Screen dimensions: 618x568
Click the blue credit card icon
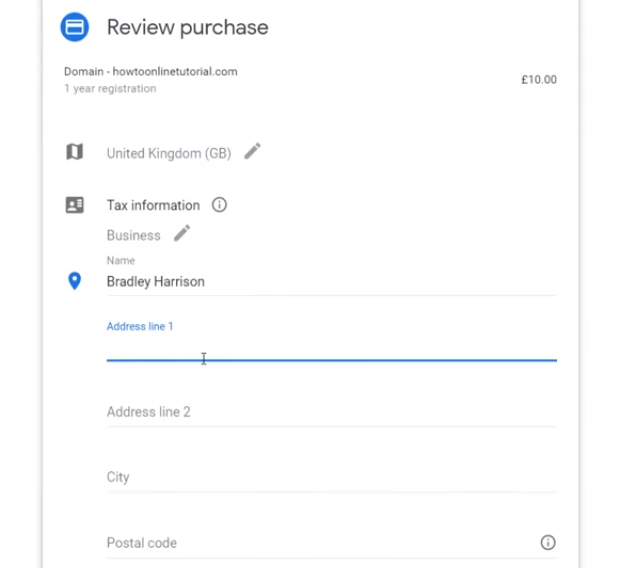point(74,27)
